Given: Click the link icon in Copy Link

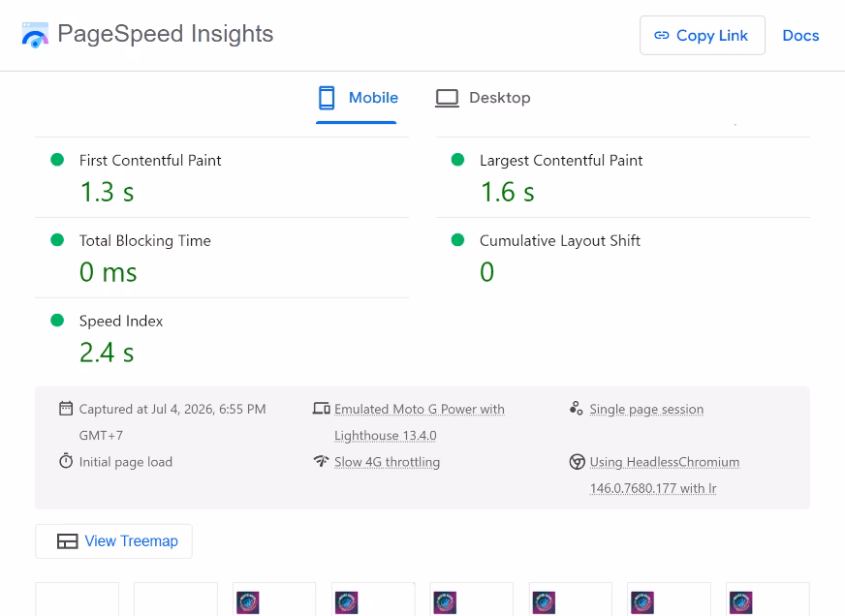Looking at the screenshot, I should tap(661, 36).
